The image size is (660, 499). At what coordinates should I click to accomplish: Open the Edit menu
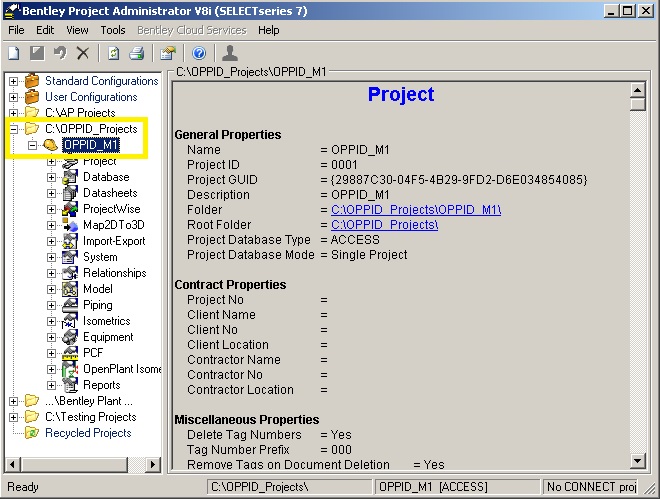click(x=45, y=30)
